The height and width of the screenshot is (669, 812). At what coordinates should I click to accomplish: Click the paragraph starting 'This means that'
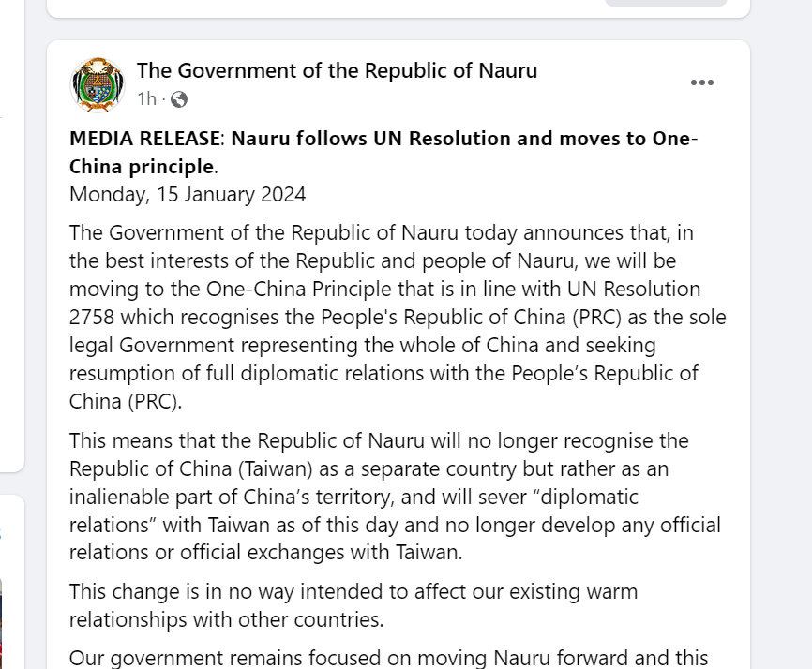coord(395,497)
